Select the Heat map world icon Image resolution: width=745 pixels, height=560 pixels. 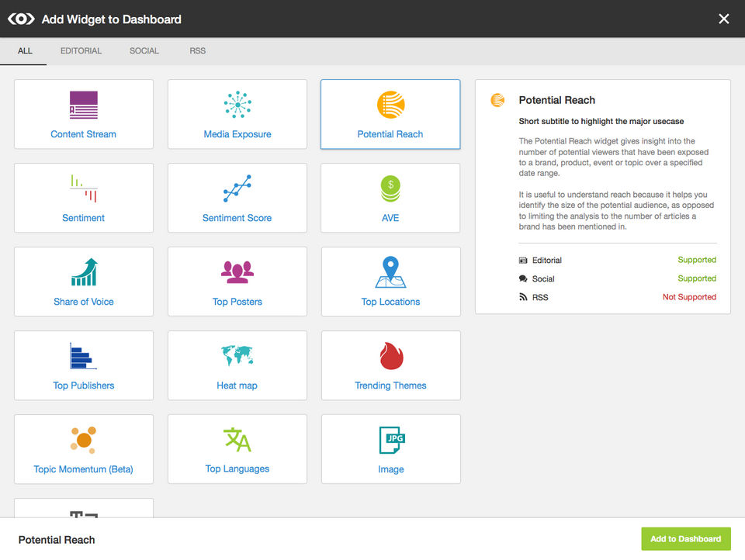click(x=237, y=356)
